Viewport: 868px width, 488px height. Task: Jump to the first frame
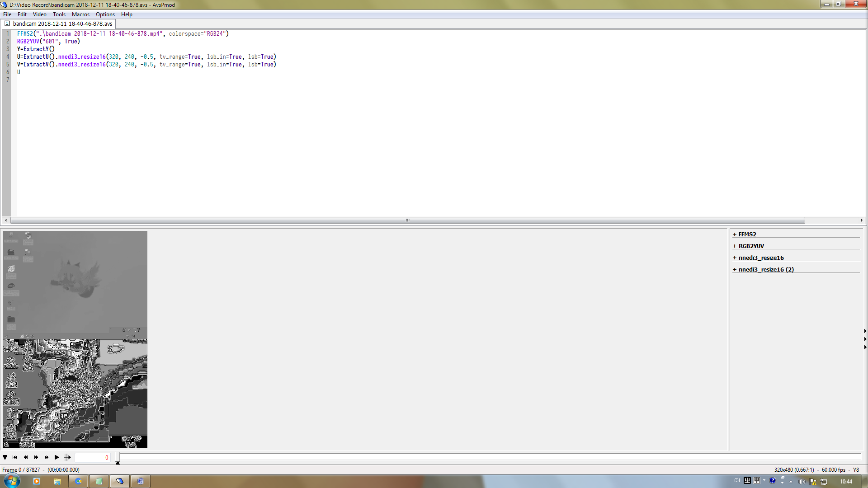pyautogui.click(x=15, y=457)
